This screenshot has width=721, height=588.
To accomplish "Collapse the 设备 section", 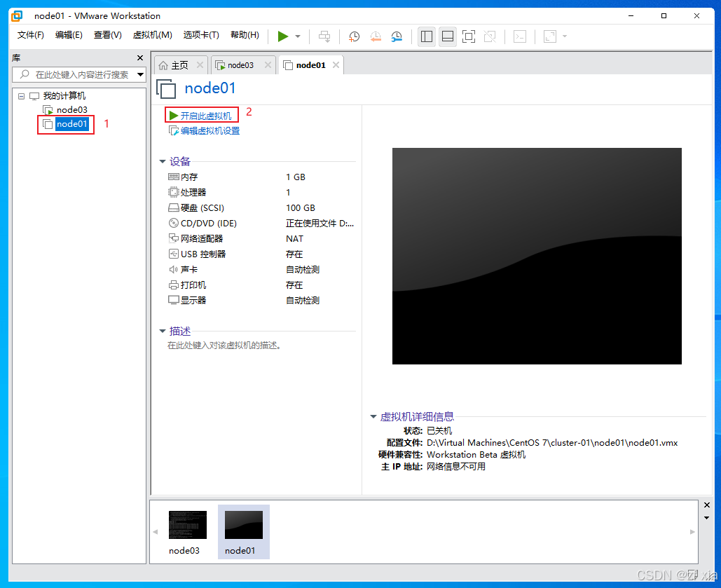I will [x=163, y=161].
